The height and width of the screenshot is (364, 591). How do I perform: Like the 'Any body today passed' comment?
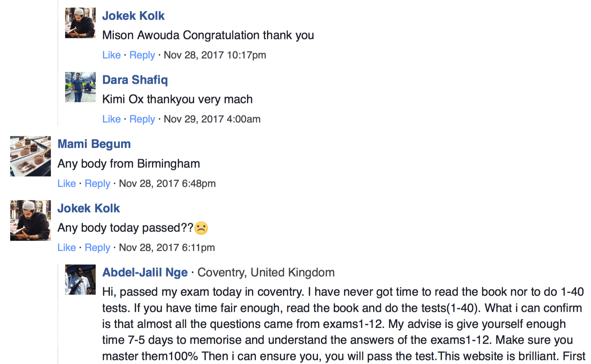click(x=67, y=247)
